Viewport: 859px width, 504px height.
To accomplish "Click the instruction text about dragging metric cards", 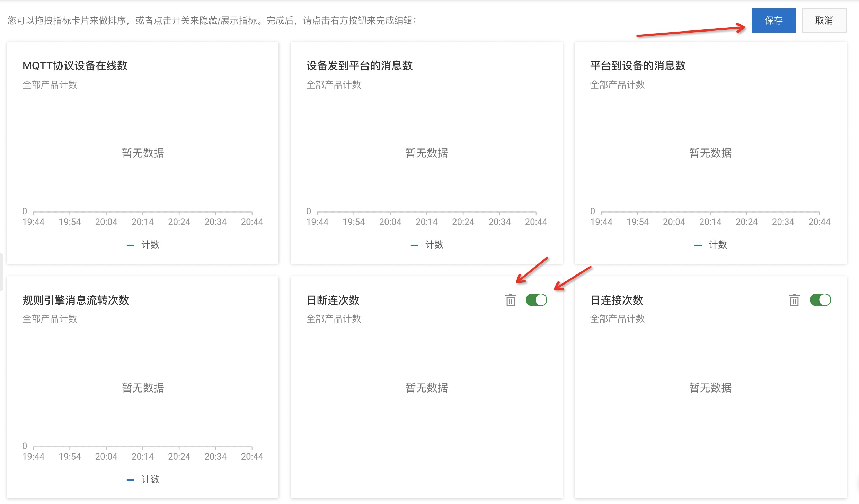I will (x=212, y=20).
